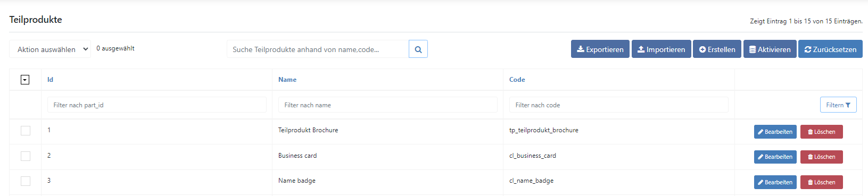The height and width of the screenshot is (196, 868).
Task: Select the Name badge row checkbox
Action: tap(26, 181)
